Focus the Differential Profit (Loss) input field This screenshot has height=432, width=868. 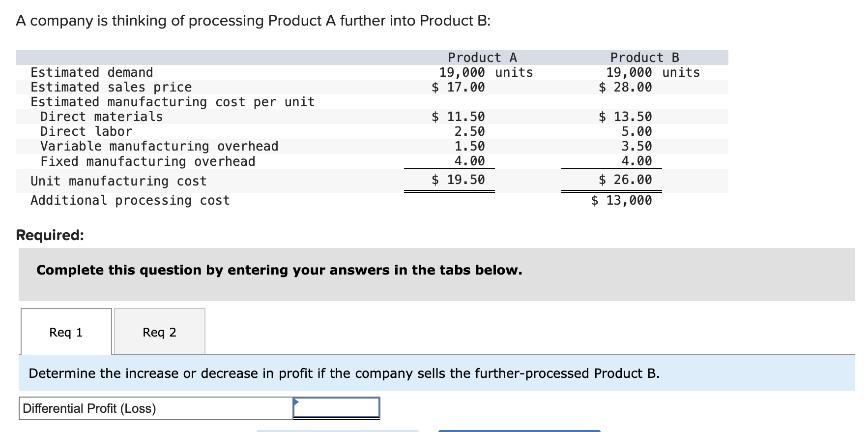click(337, 408)
